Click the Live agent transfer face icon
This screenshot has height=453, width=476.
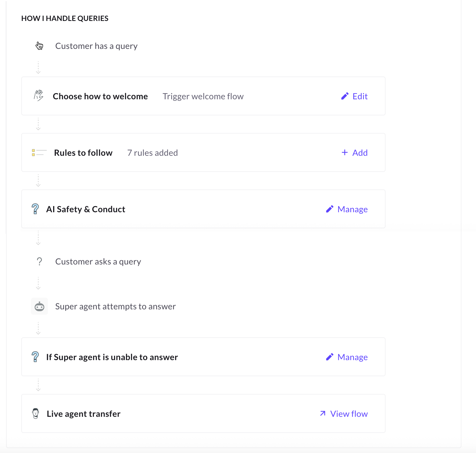tap(36, 414)
